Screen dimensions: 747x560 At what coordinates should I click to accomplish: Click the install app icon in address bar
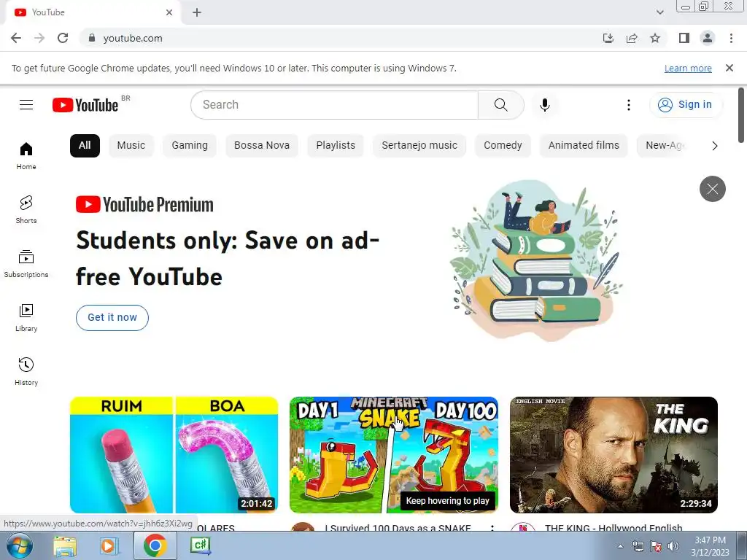pyautogui.click(x=608, y=38)
